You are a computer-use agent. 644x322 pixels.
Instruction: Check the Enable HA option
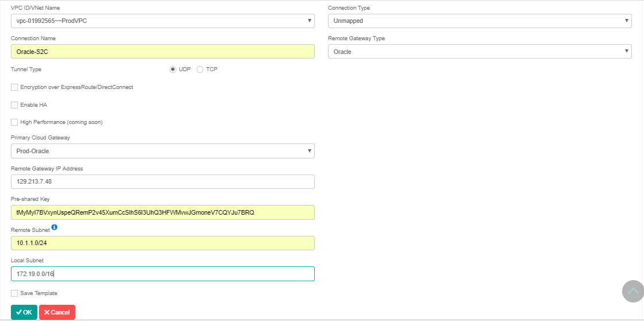(14, 105)
